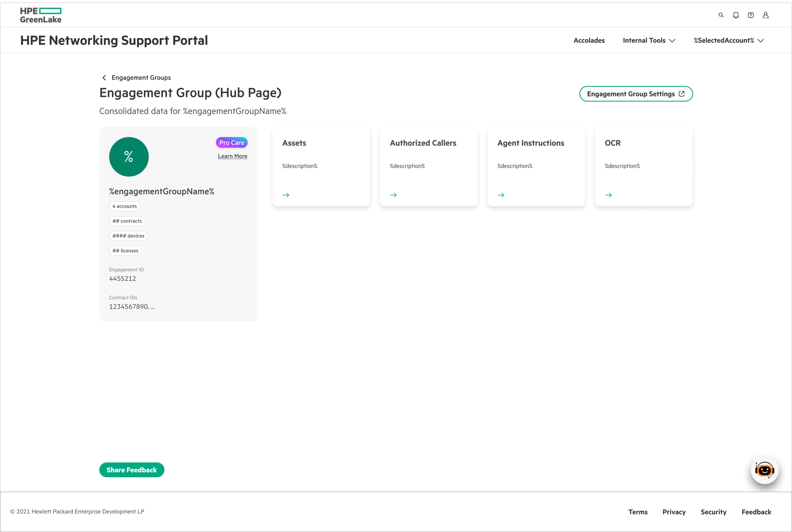Expand the %SelectedAccount% dropdown

tap(728, 41)
